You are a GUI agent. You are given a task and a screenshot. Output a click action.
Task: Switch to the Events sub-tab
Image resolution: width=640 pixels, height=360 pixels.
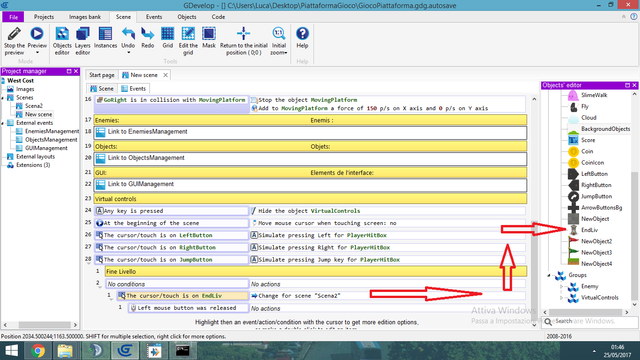133,89
